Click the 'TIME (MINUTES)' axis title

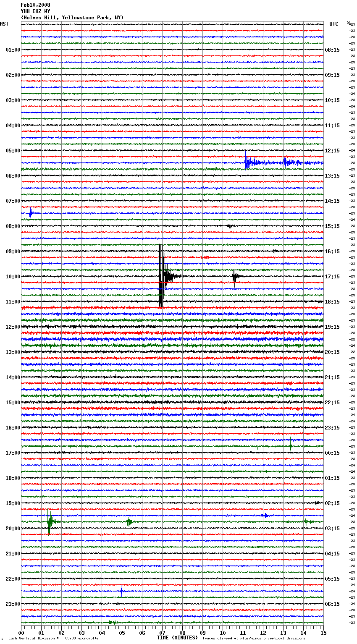(x=177, y=638)
